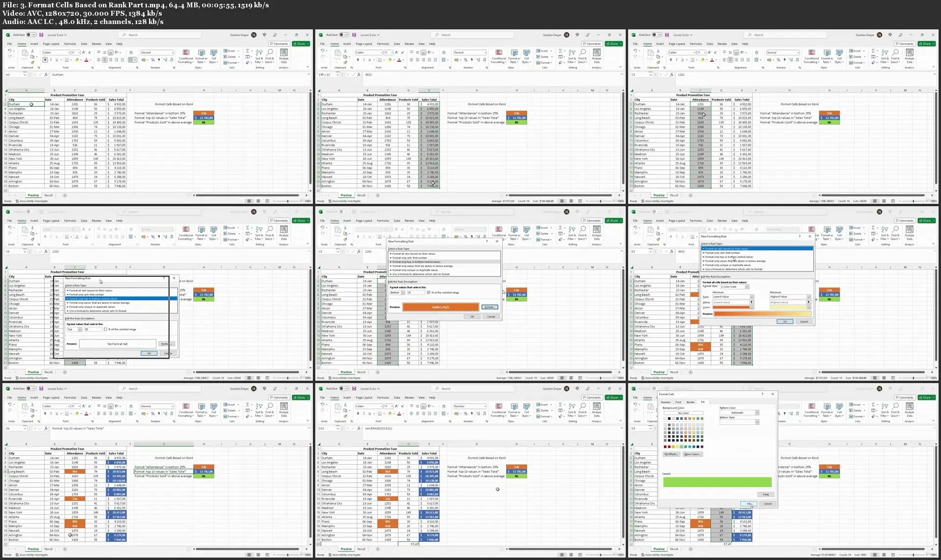Check '% of the selected range' in Top 10 dialog
The image size is (941, 560).
pyautogui.click(x=105, y=329)
